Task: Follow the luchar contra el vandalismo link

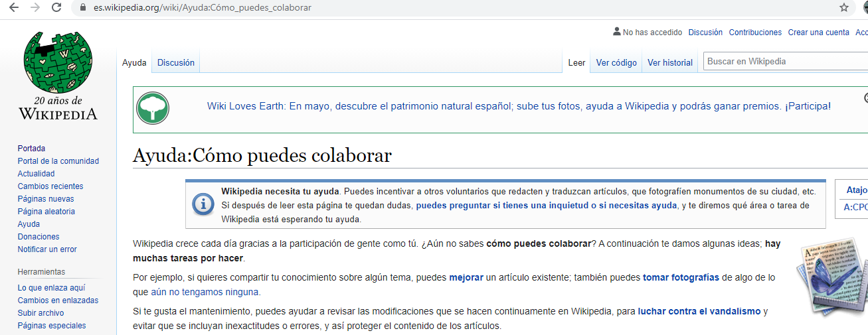Action: pos(699,311)
